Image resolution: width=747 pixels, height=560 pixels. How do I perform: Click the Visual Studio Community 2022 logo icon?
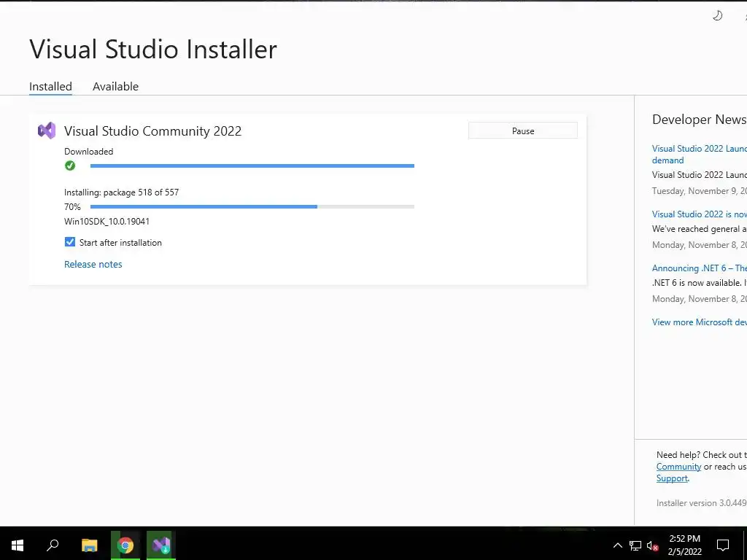coord(47,131)
